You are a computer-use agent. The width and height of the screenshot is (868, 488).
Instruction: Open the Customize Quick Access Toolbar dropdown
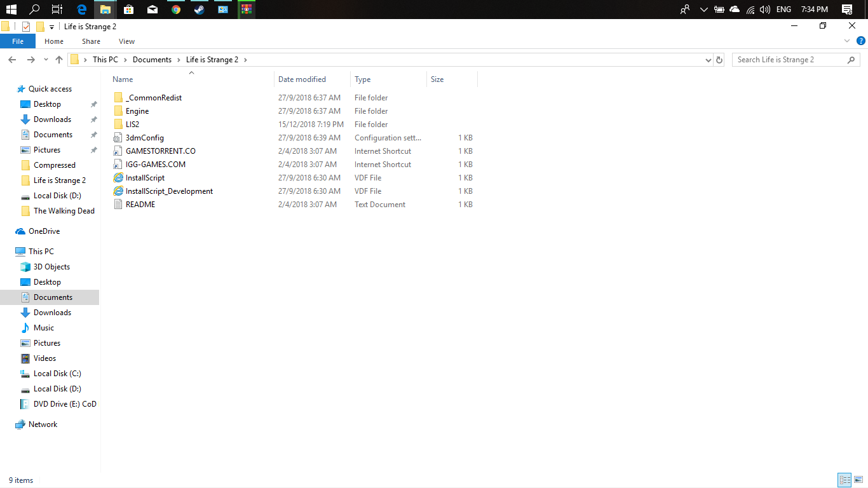point(51,27)
